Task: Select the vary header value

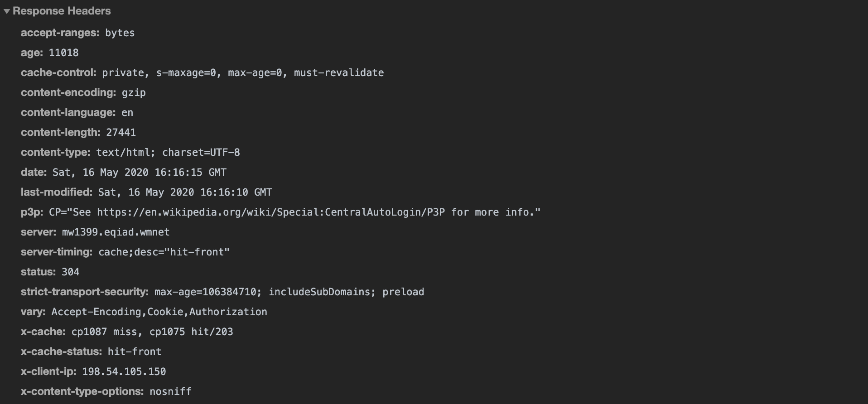Action: [159, 312]
